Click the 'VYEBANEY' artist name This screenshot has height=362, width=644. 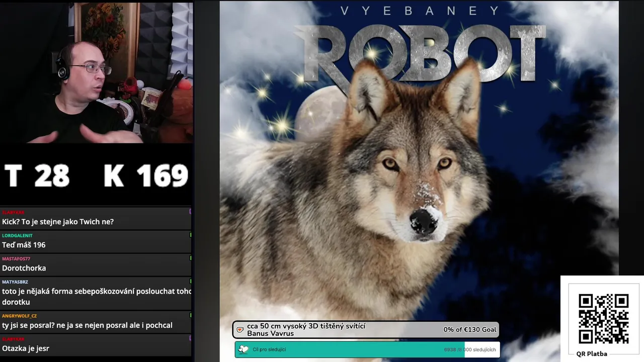[420, 11]
